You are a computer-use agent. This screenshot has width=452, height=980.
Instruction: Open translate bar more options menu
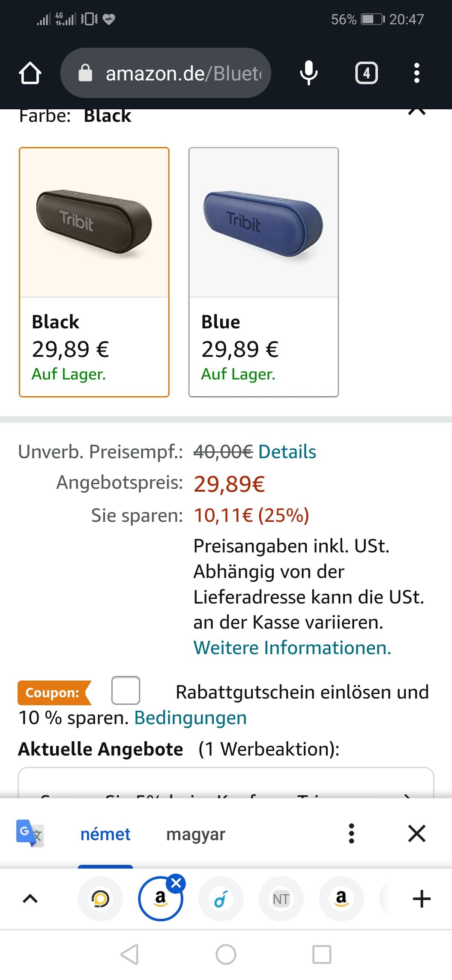click(x=351, y=834)
